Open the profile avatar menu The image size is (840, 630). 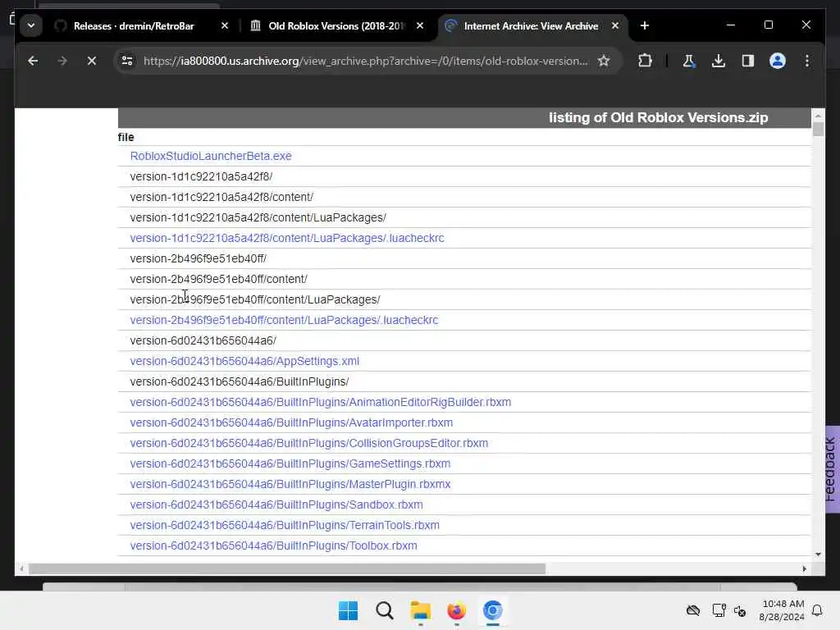coord(778,61)
